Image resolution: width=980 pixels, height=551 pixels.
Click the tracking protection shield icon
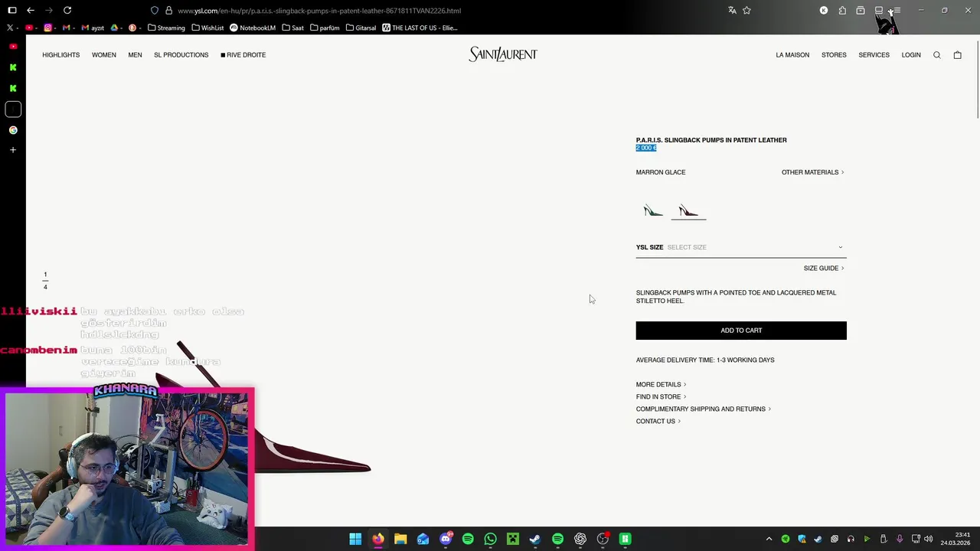155,11
